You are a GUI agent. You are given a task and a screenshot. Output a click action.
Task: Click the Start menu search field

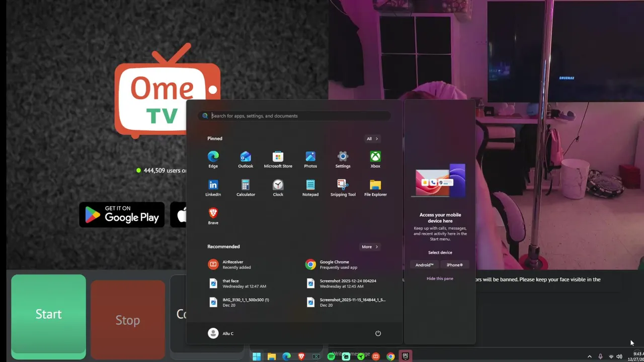point(294,116)
